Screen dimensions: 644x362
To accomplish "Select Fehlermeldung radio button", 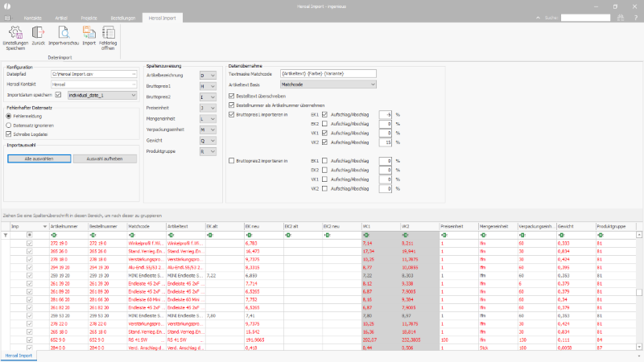I will 9,116.
